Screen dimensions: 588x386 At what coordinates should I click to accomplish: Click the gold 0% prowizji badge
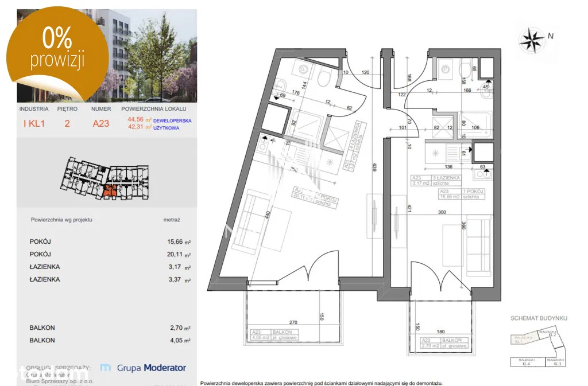(57, 49)
